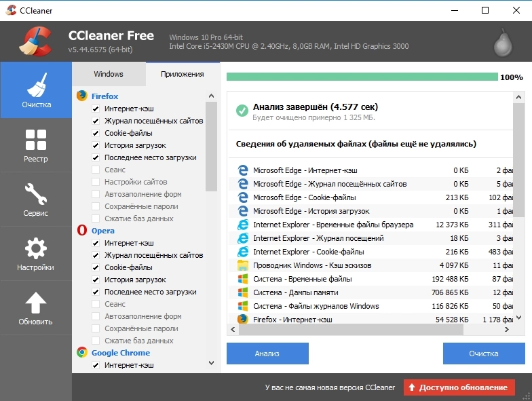
Task: Click the Firefox icon in applications list
Action: 81,96
